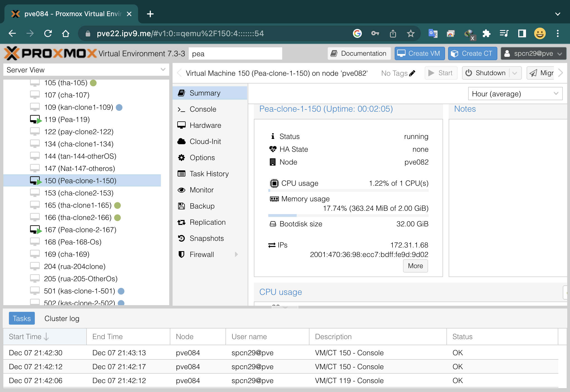The image size is (570, 392).
Task: Click the Documentation button
Action: pyautogui.click(x=359, y=53)
